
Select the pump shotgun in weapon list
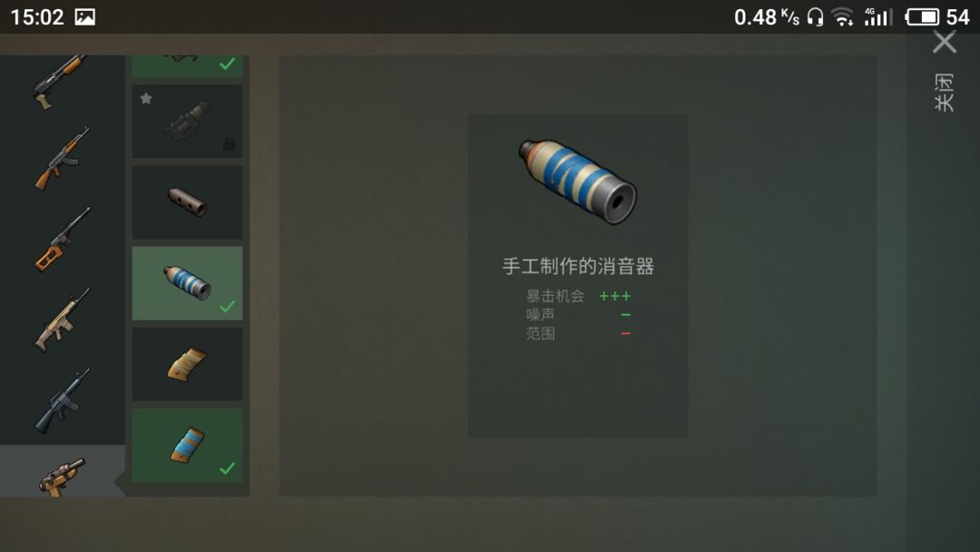tap(60, 82)
